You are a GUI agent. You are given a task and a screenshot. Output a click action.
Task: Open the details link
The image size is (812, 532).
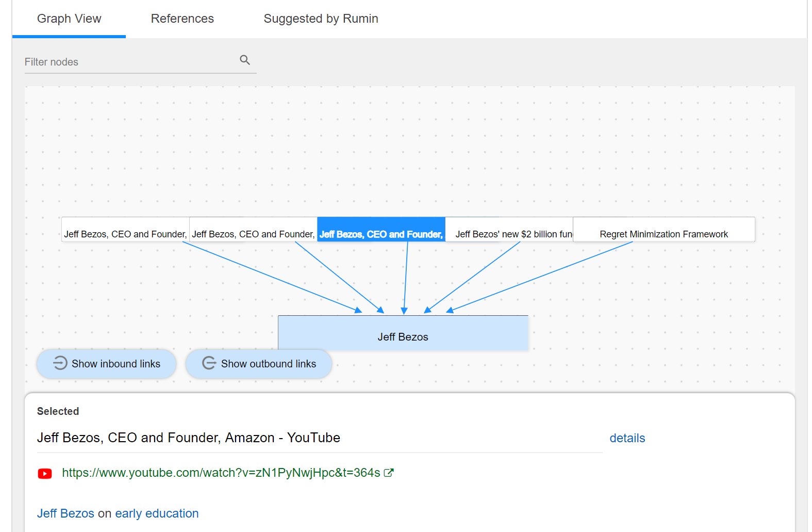[x=627, y=438]
